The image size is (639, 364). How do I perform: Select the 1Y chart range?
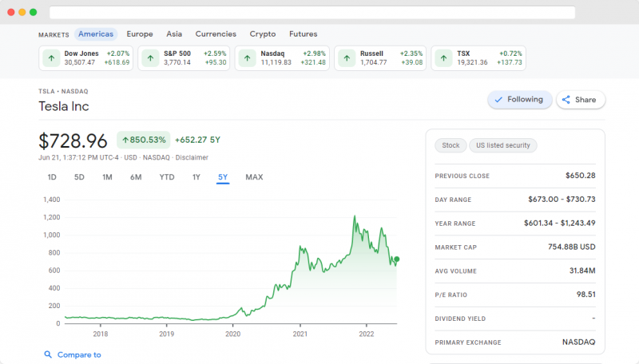coord(196,177)
